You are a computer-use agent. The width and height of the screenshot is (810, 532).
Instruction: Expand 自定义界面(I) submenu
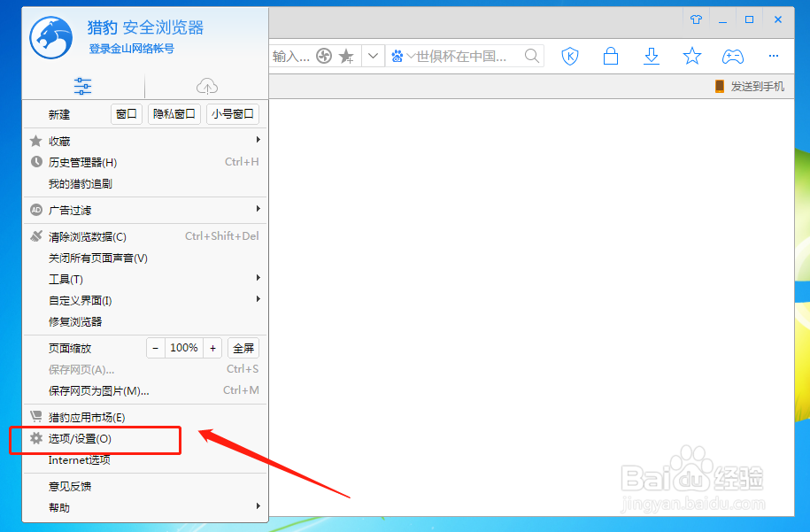tap(145, 300)
